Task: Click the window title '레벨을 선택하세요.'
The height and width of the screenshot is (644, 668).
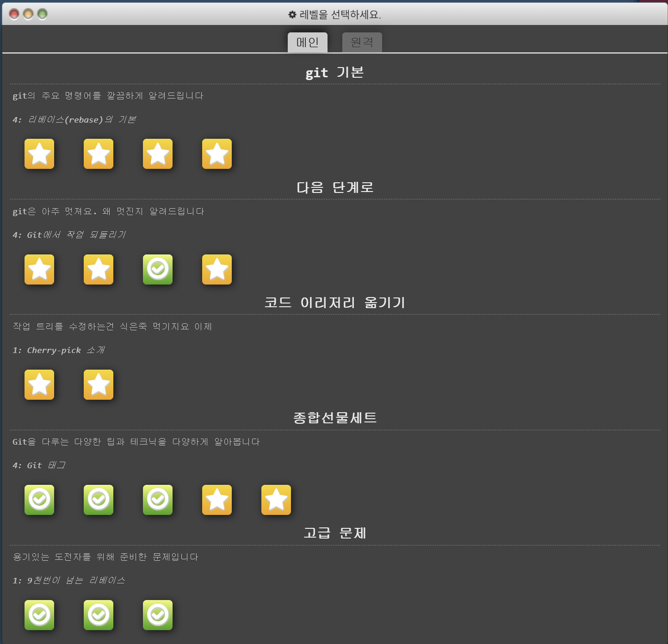Action: pyautogui.click(x=340, y=15)
